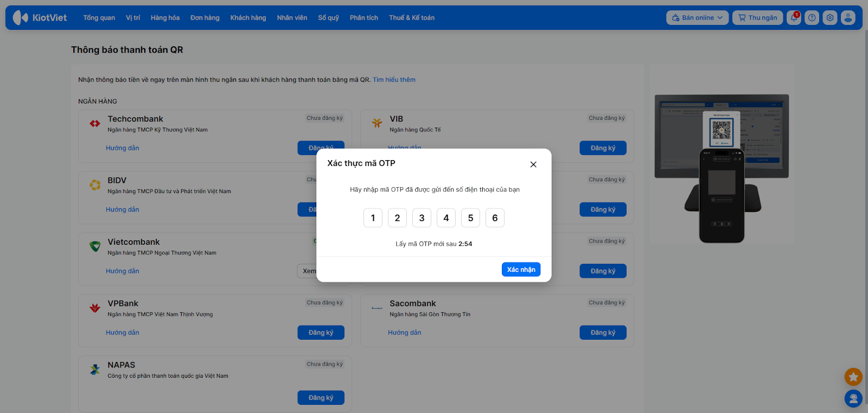868x413 pixels.
Task: Click the VPBank logo icon
Action: coord(95,308)
